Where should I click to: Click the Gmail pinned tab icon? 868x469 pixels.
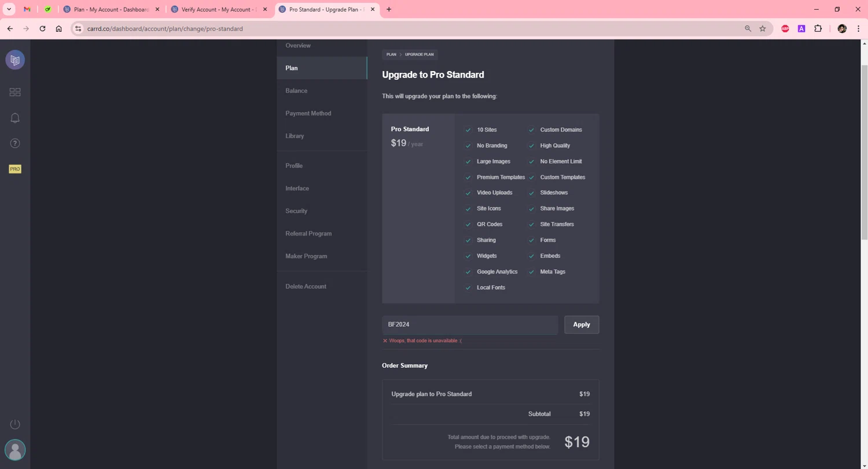click(x=27, y=9)
